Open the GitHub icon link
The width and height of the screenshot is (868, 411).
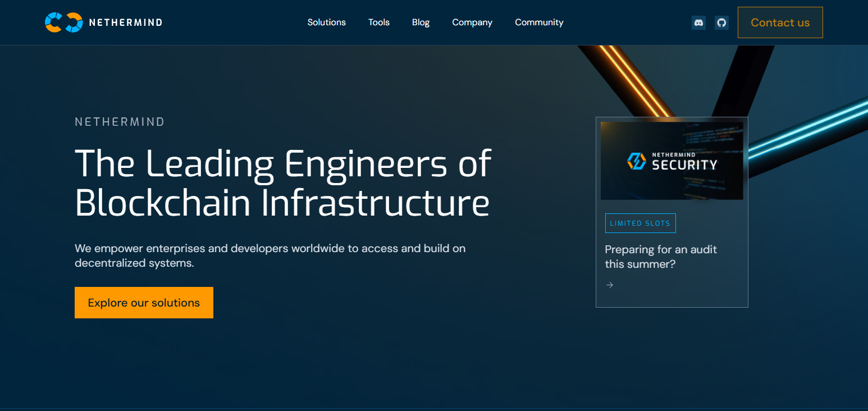coord(721,23)
